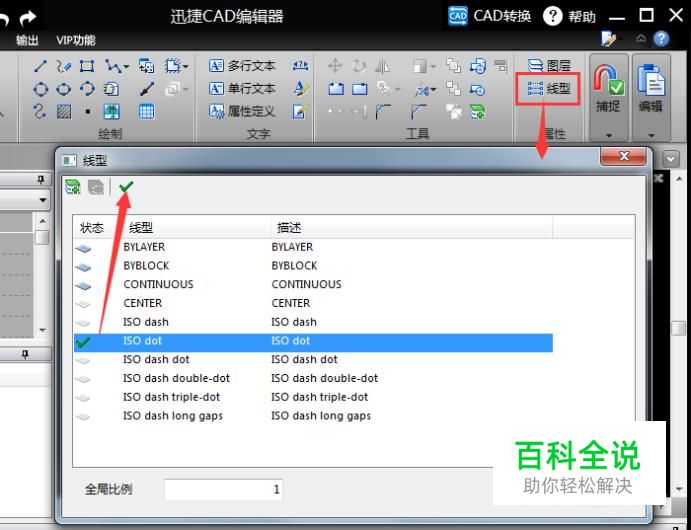
Task: Select the ISO dash double-dot linetype row
Action: tap(313, 378)
